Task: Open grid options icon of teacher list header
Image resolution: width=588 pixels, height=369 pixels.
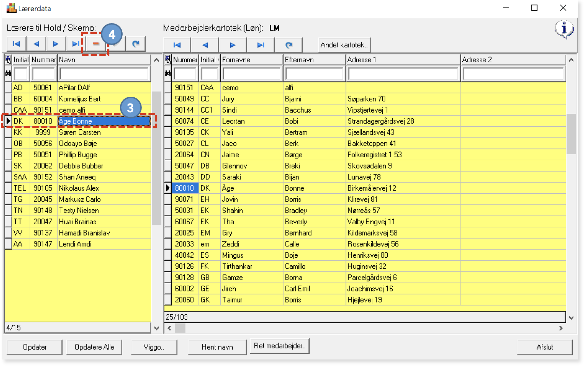Action: click(x=8, y=60)
